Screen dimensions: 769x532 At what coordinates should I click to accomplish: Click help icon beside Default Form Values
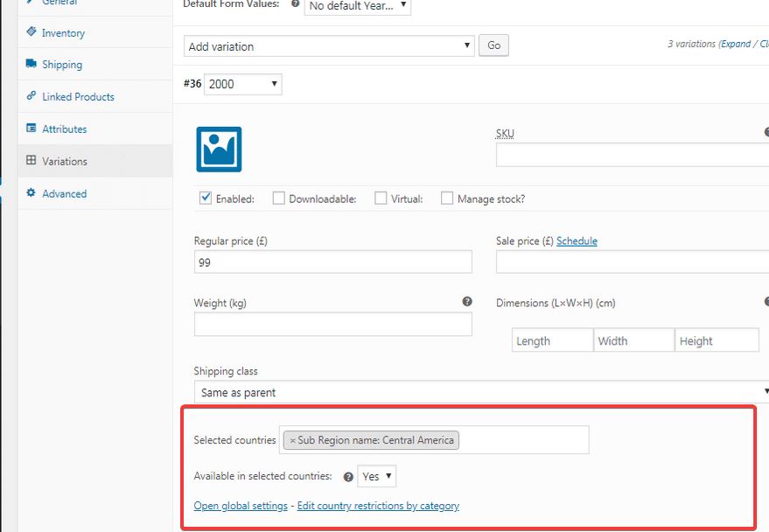click(x=295, y=3)
